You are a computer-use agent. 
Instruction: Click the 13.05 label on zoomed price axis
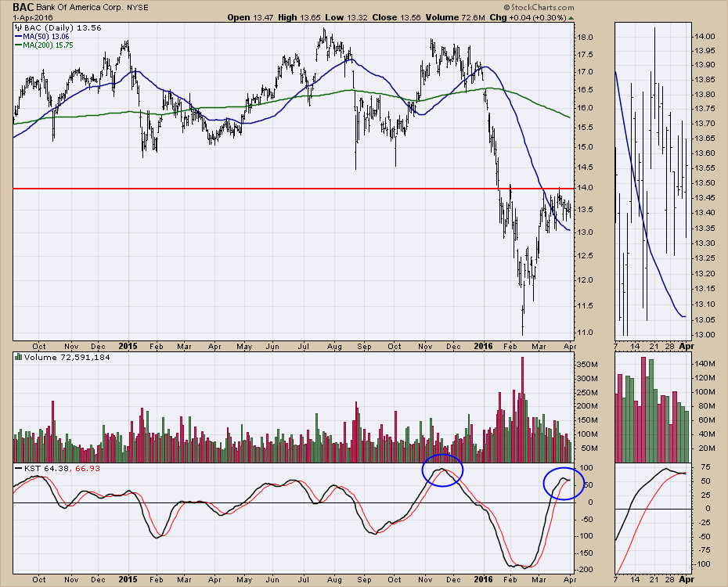[x=705, y=319]
